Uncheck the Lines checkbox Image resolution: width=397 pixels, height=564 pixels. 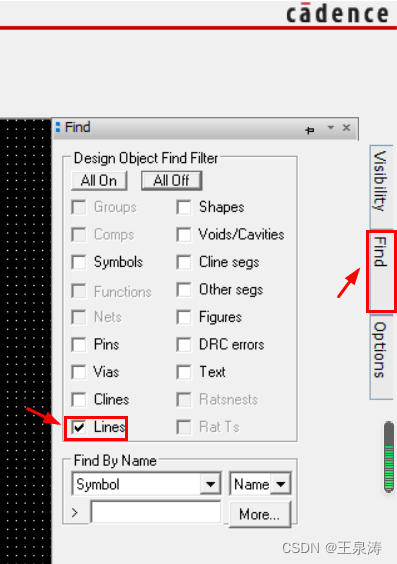[78, 427]
